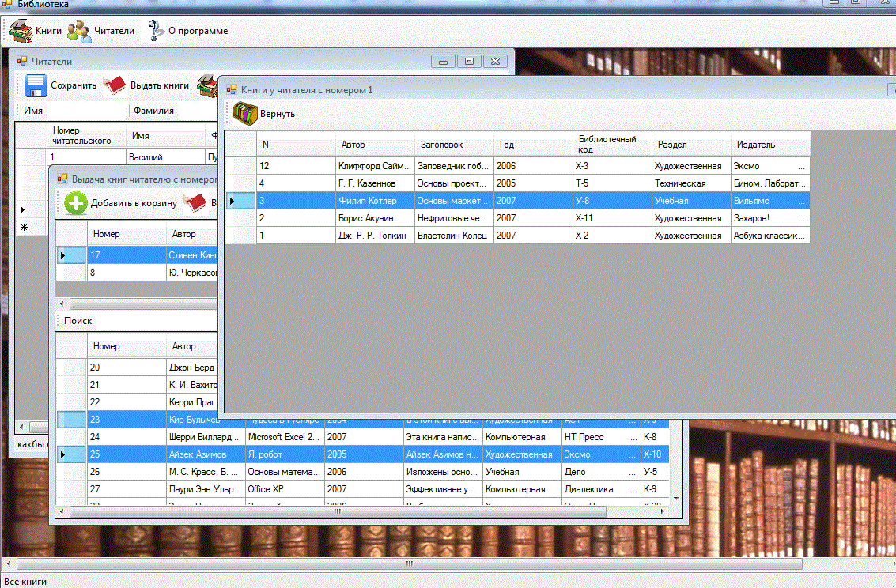
Task: Open the Читатели readers icon
Action: [78, 31]
